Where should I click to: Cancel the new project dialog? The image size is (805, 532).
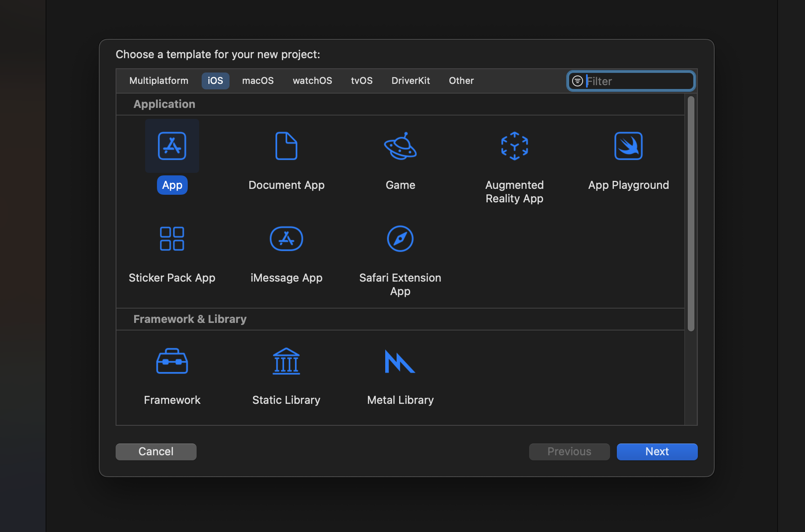(x=156, y=451)
